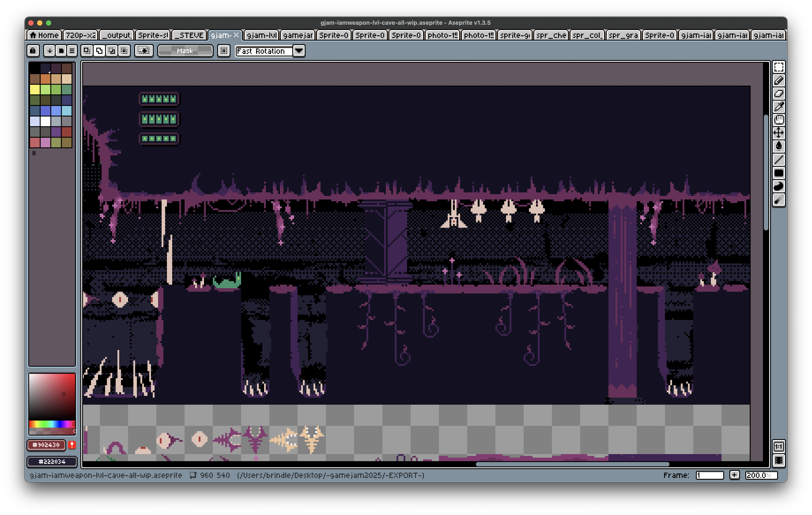The height and width of the screenshot is (515, 812).
Task: Pick the yellow palette swatch
Action: click(35, 89)
